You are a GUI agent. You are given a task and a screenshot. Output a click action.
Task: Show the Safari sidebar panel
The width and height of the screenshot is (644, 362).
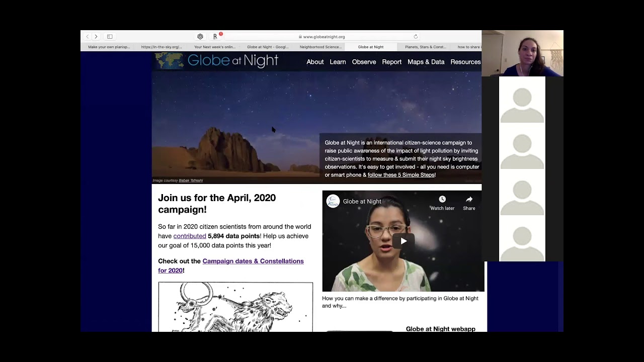[x=110, y=37]
